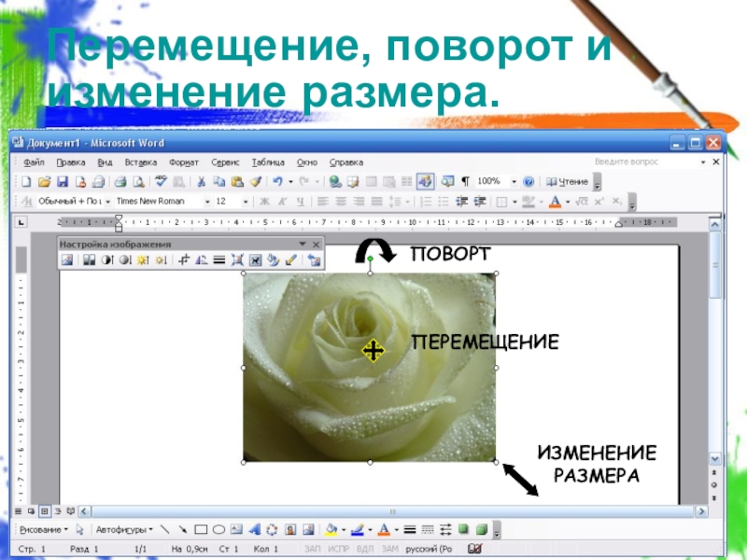
Task: Save the document using the floppy disk icon
Action: [x=63, y=181]
